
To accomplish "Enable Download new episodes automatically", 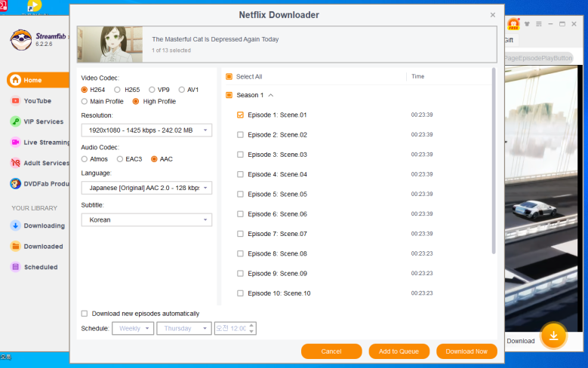I will click(x=85, y=313).
